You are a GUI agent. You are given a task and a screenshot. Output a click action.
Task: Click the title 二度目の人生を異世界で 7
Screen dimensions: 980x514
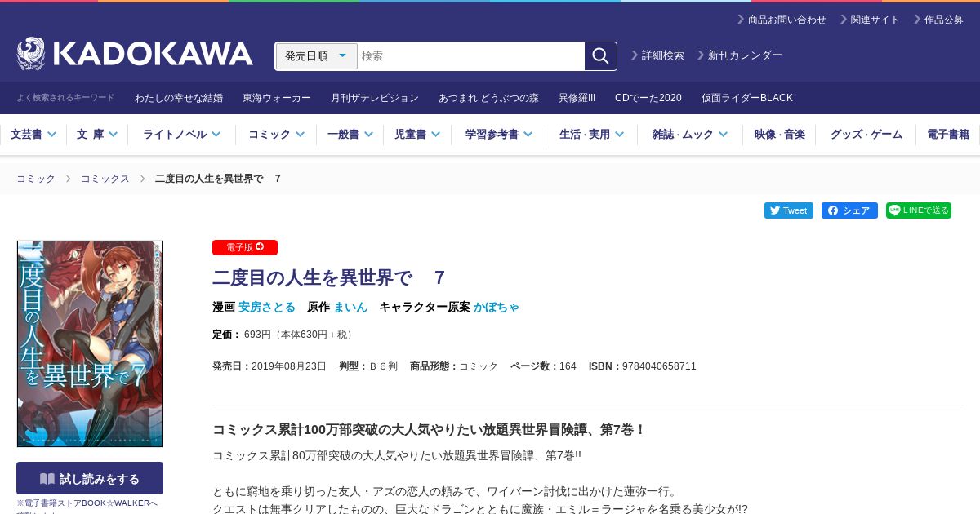point(328,277)
